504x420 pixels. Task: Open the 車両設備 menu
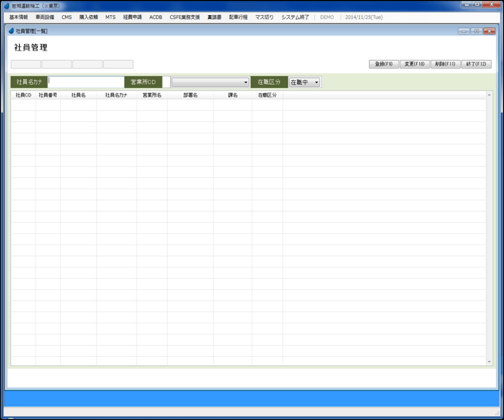point(45,17)
